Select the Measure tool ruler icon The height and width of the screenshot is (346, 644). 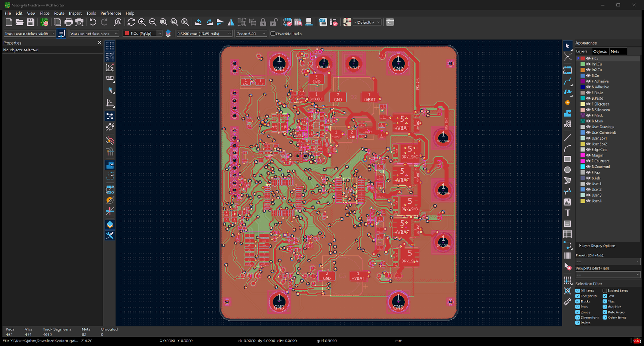pyautogui.click(x=568, y=301)
